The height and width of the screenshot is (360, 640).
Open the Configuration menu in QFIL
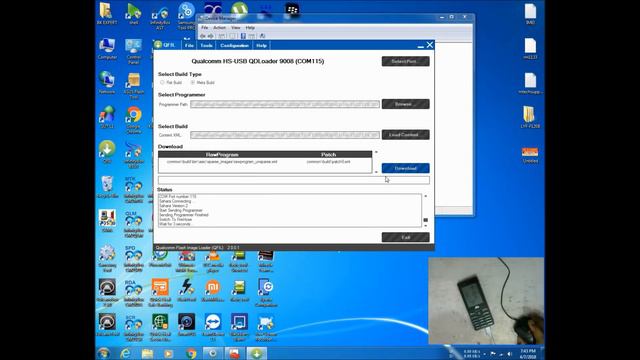(x=234, y=45)
